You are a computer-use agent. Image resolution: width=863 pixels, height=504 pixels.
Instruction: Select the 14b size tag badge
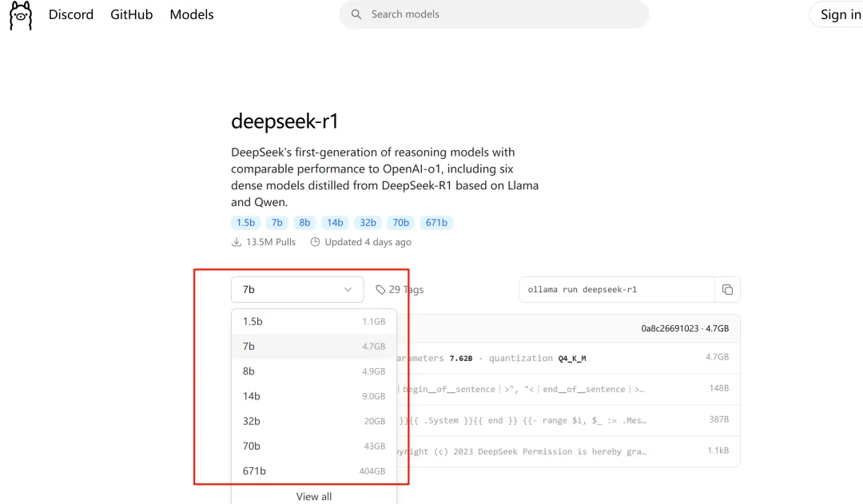click(x=335, y=222)
